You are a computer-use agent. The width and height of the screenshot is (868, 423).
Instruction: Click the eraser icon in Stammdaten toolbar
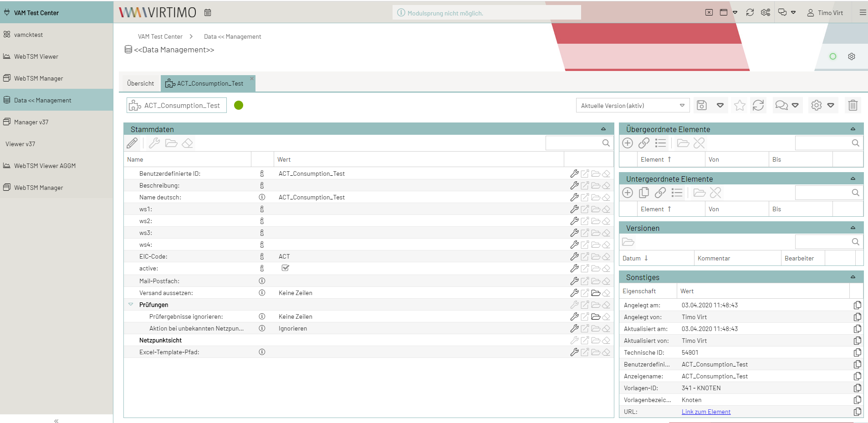(x=188, y=143)
